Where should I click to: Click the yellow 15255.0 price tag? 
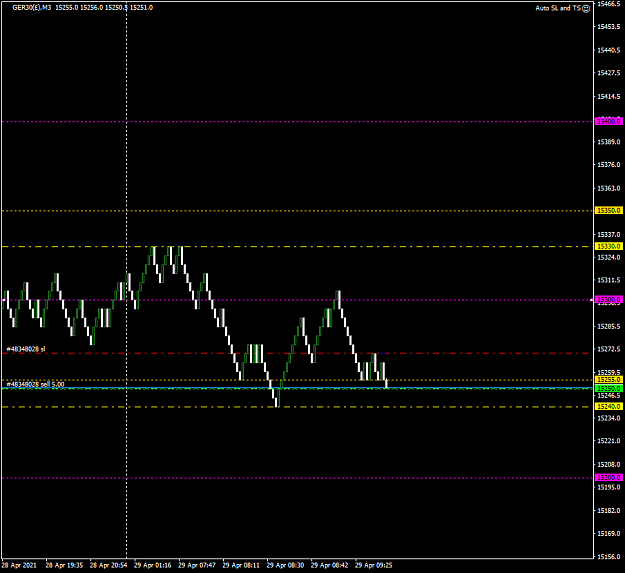tap(609, 379)
